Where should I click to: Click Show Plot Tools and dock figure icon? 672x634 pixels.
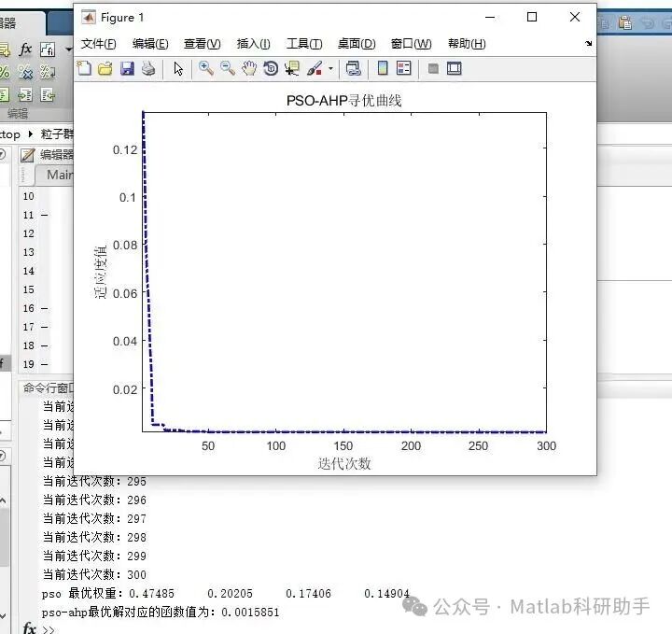click(455, 68)
